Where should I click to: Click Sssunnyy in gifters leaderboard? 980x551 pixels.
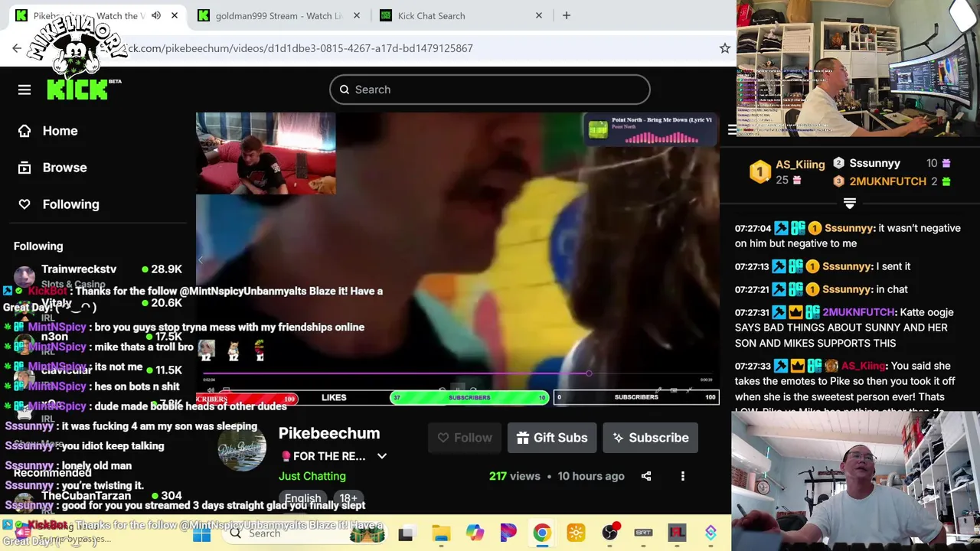[874, 163]
